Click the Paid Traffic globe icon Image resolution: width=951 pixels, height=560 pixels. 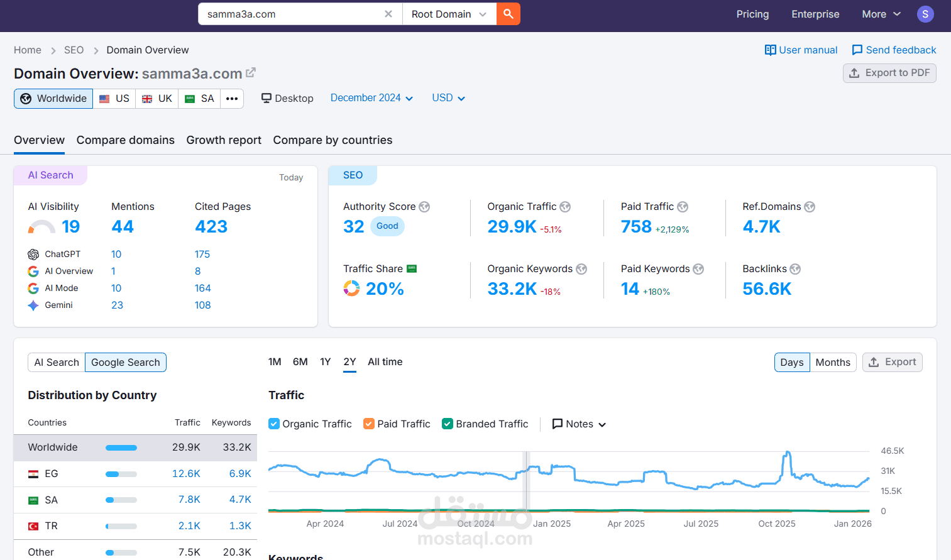683,207
